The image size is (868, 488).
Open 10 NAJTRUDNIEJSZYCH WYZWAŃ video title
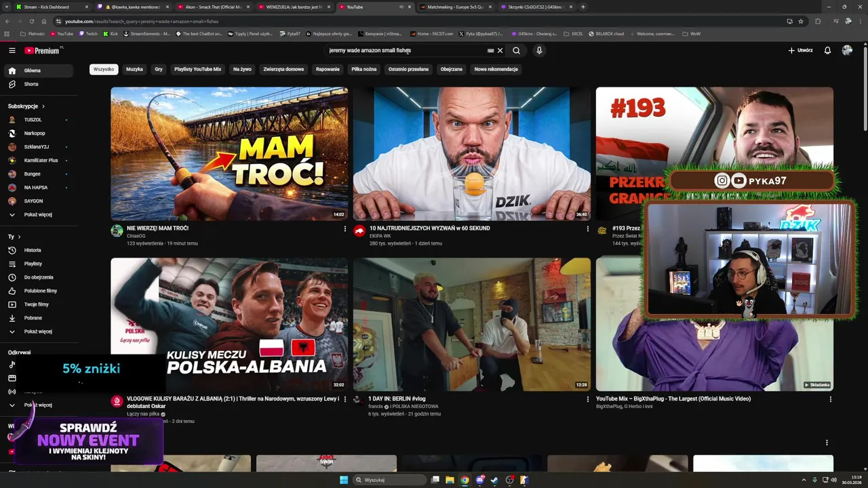click(x=429, y=228)
